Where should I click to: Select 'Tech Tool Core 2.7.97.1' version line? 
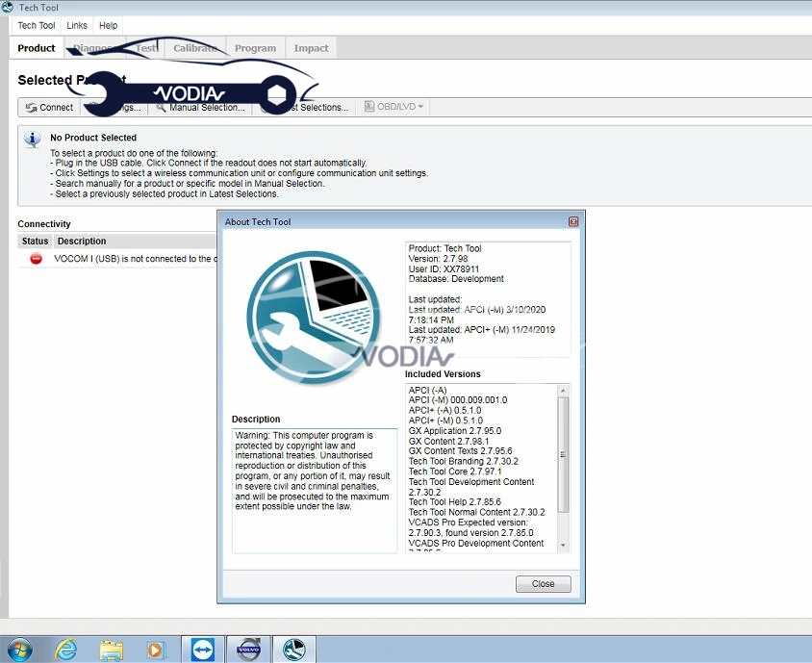pyautogui.click(x=455, y=472)
